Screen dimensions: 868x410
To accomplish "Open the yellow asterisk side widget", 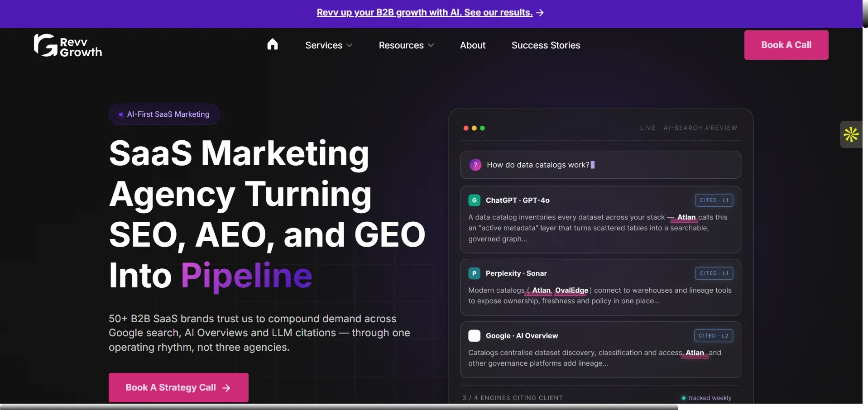I will [x=851, y=134].
